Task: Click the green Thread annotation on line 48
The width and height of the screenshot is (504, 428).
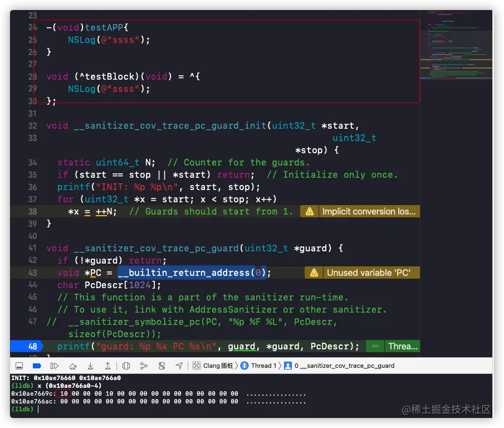Action: pyautogui.click(x=403, y=346)
